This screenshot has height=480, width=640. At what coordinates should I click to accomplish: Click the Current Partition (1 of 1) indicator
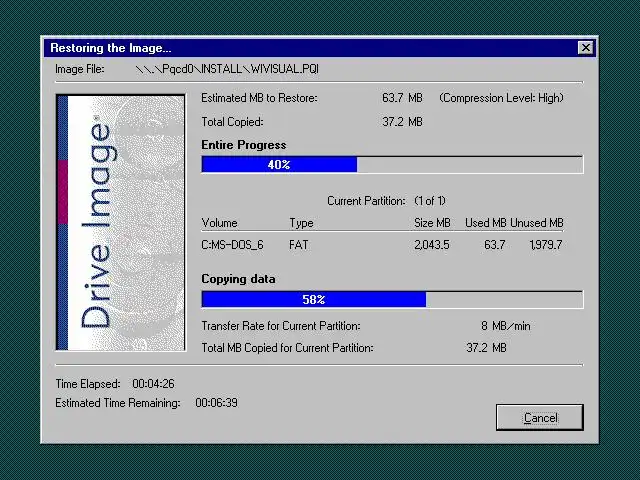(386, 201)
